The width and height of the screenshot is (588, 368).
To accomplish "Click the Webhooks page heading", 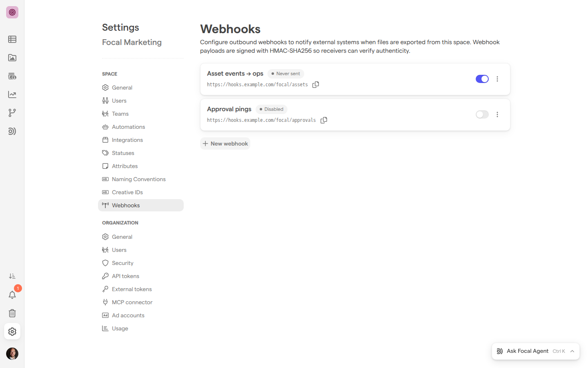I will coord(230,29).
